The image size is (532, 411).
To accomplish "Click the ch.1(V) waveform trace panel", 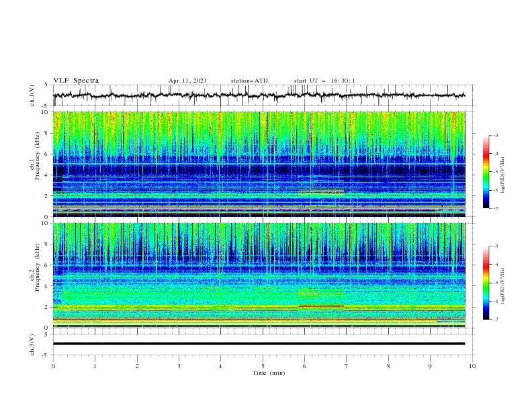I will click(263, 95).
